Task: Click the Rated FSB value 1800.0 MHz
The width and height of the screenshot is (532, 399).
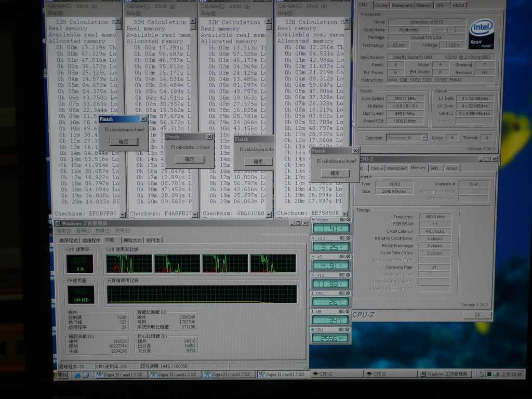Action: pos(405,121)
